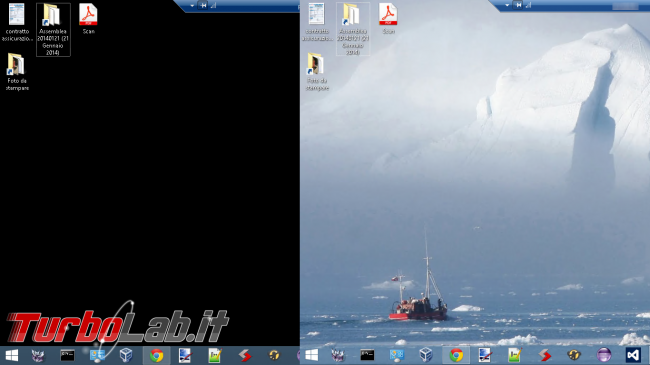Open Google Chrome on the black-background desktop taskbar
Viewport: 650px width, 365px height.
point(157,355)
